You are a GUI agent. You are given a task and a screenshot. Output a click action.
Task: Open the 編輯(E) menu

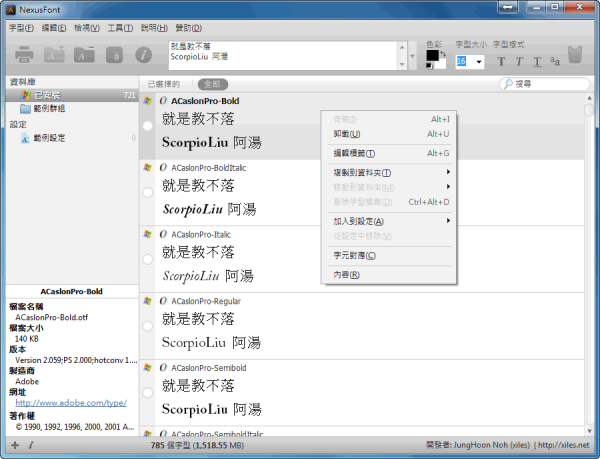(54, 28)
